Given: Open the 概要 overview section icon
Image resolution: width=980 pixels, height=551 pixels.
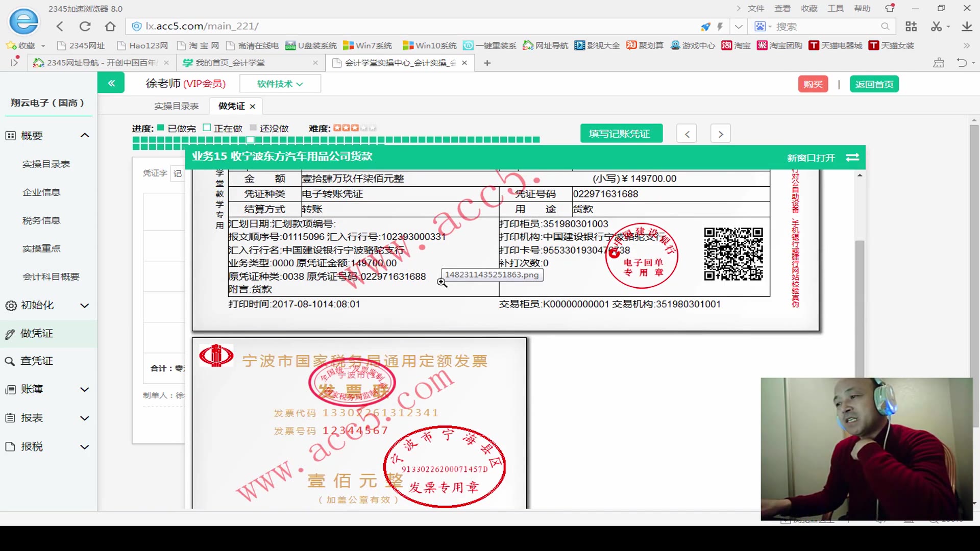Looking at the screenshot, I should pos(10,135).
